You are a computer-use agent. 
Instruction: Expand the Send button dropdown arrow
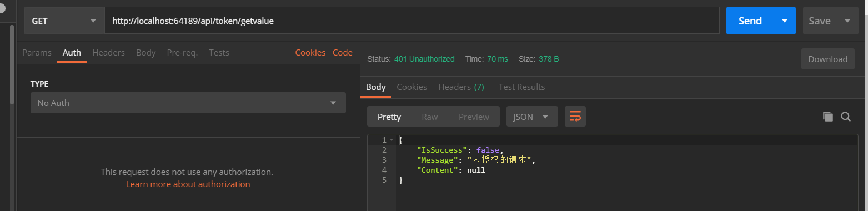point(785,21)
